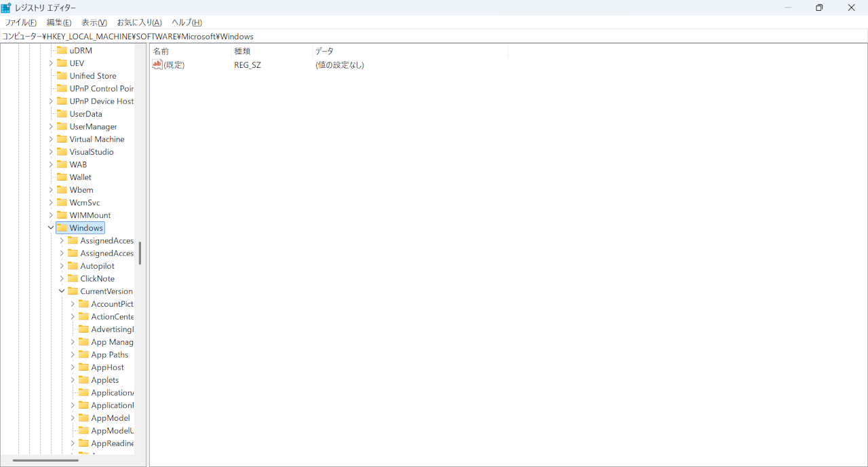This screenshot has width=868, height=467.
Task: Select the ActionCente tree key
Action: point(113,316)
